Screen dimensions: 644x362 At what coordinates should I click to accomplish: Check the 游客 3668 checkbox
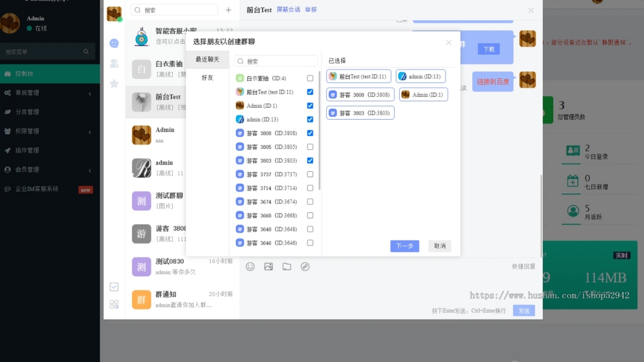pyautogui.click(x=310, y=216)
